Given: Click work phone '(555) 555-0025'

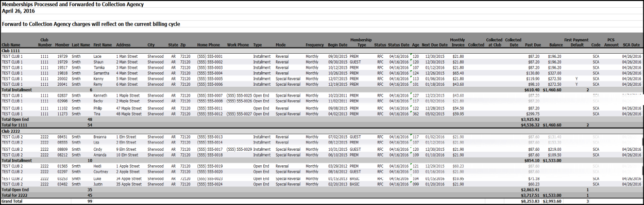Looking at the screenshot, I should coord(240,96).
